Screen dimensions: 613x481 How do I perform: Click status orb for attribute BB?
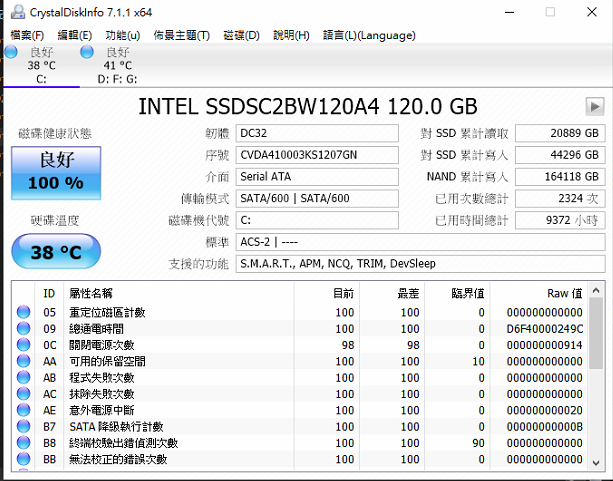[x=23, y=459]
